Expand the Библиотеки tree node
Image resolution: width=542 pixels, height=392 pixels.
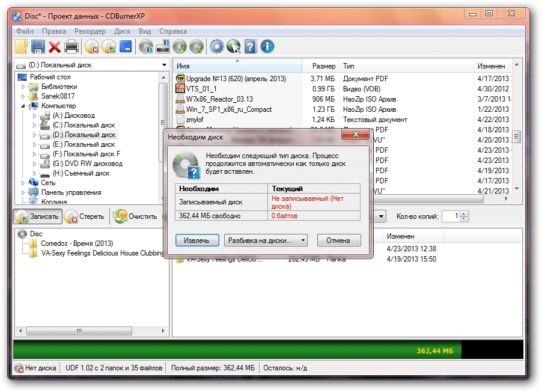coord(23,87)
